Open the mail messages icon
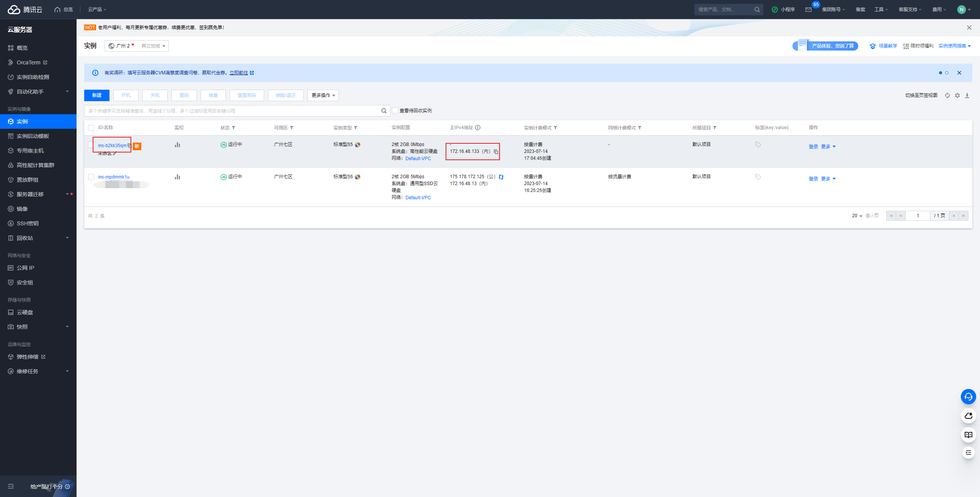The image size is (980, 497). click(x=808, y=10)
